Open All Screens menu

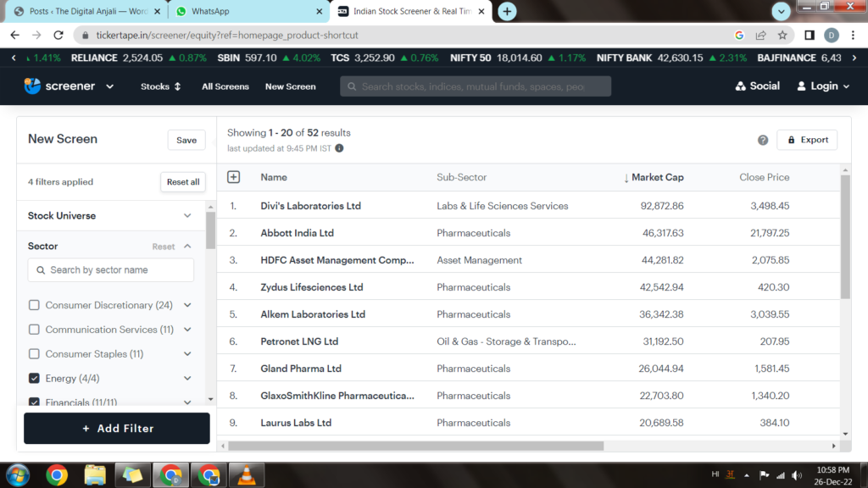coord(225,86)
